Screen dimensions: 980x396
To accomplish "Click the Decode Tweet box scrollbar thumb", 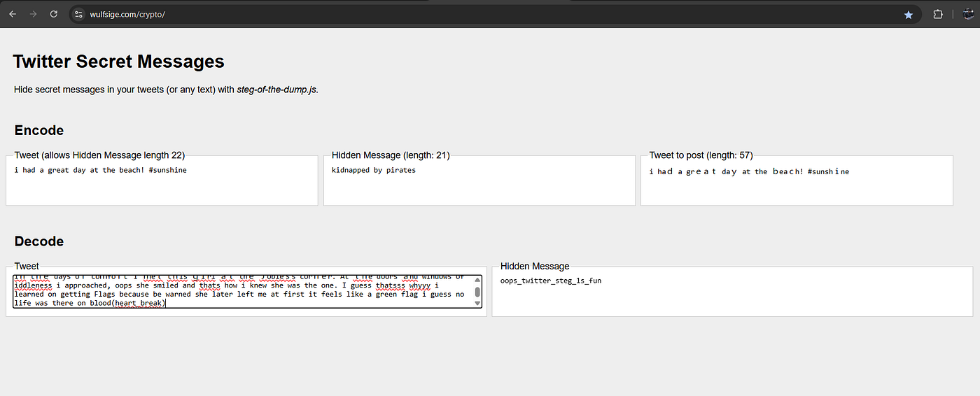I will coord(477,292).
